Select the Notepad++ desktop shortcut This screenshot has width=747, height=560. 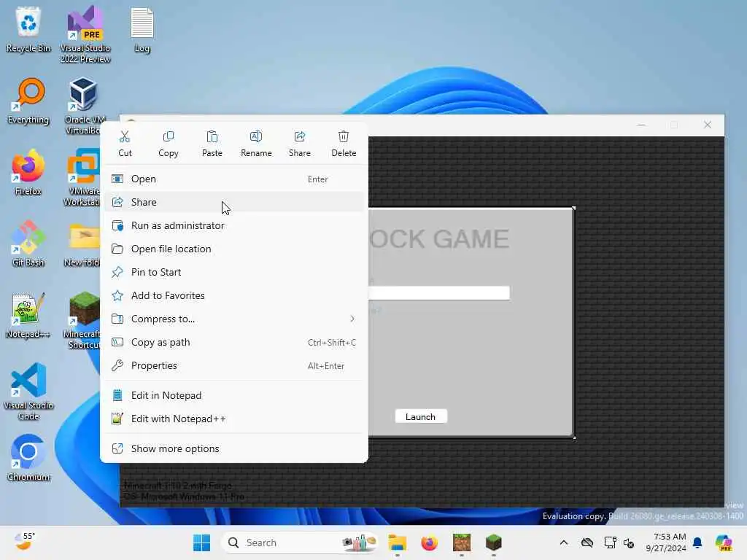[x=28, y=315]
